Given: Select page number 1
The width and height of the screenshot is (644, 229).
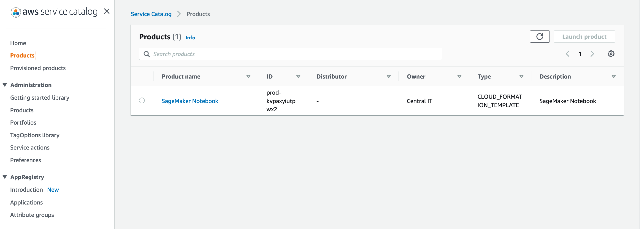Looking at the screenshot, I should pyautogui.click(x=580, y=54).
